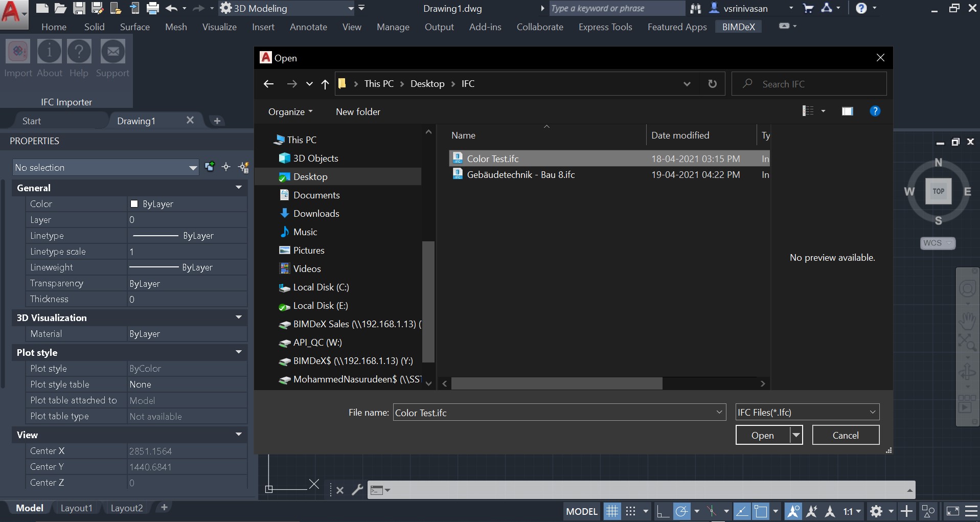Click the Help icon in BIMDeX ribbon

click(79, 52)
